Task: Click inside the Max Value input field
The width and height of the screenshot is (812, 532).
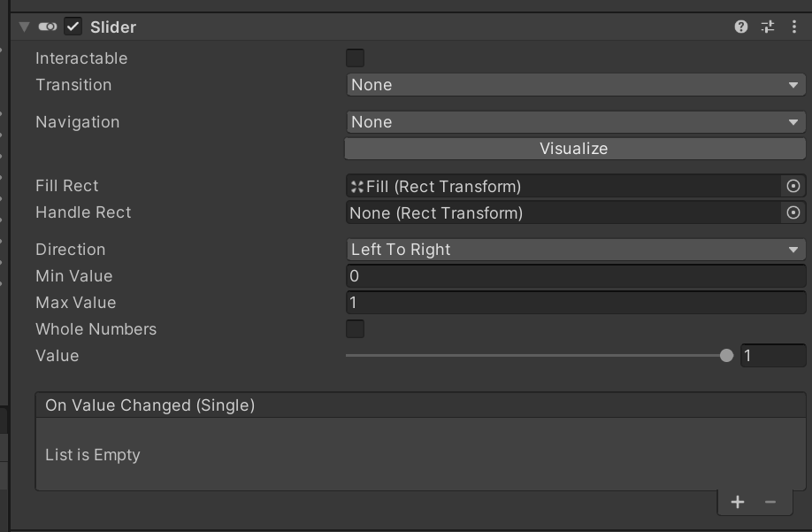Action: pyautogui.click(x=575, y=302)
